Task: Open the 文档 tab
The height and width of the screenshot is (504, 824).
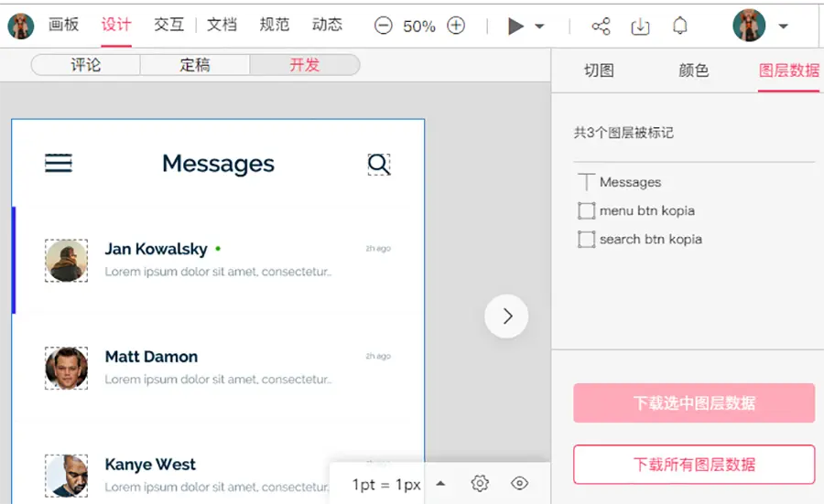Action: 222,25
